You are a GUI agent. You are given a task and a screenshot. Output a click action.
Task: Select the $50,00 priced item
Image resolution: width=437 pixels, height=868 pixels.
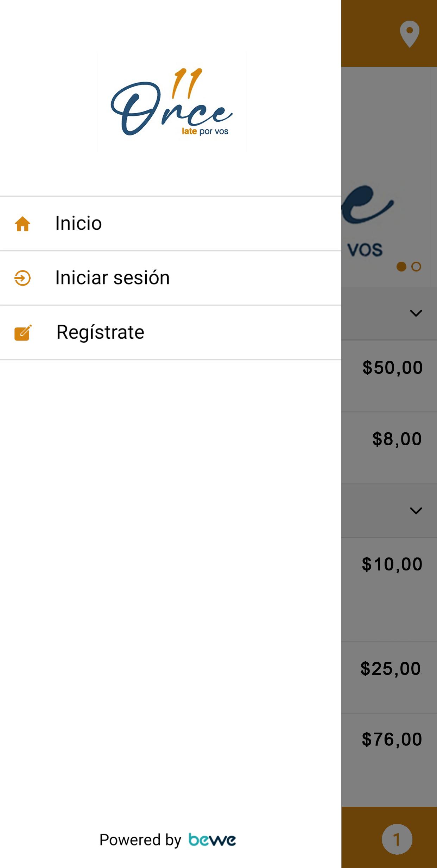click(389, 376)
